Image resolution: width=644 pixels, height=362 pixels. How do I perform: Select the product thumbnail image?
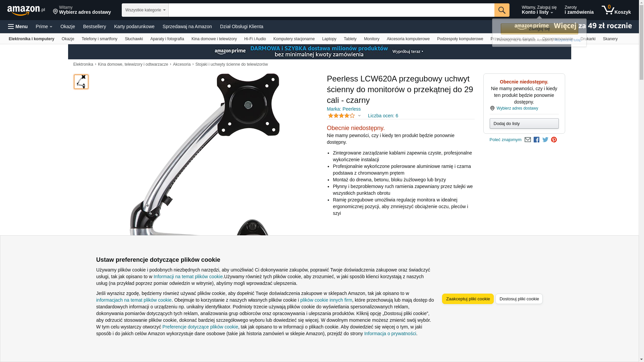point(81,82)
